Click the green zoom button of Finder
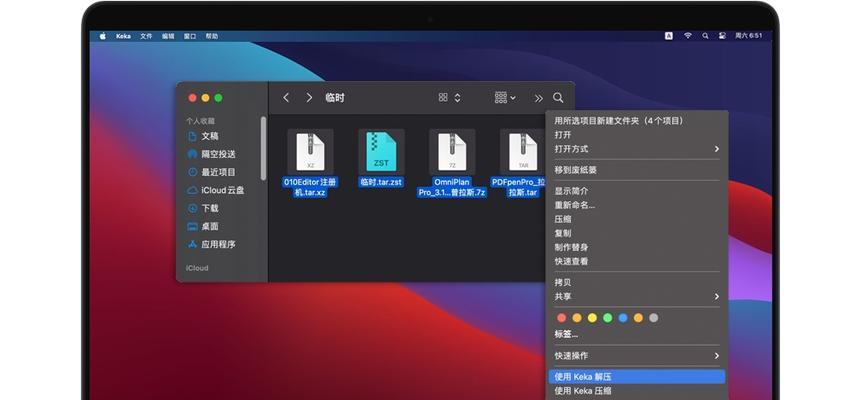 coord(218,98)
